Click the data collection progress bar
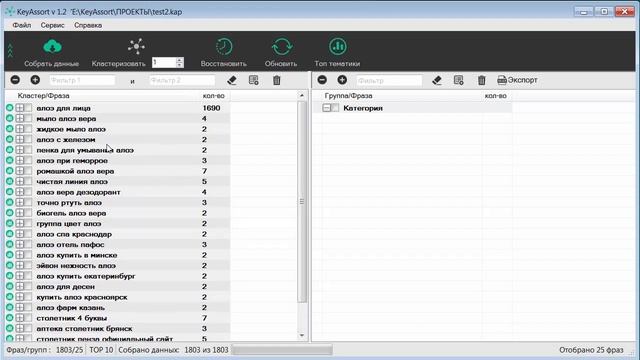 click(282, 350)
